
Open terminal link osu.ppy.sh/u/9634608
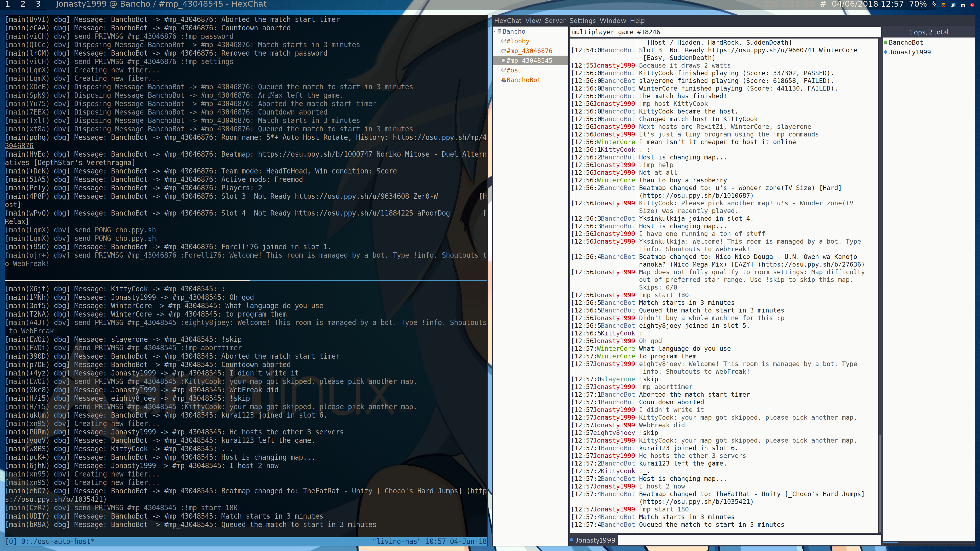click(x=352, y=196)
